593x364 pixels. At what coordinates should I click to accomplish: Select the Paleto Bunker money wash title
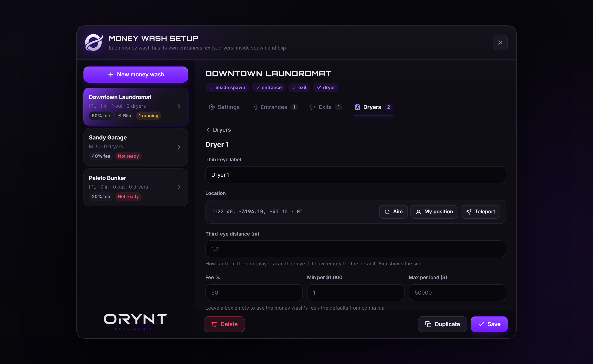point(107,178)
